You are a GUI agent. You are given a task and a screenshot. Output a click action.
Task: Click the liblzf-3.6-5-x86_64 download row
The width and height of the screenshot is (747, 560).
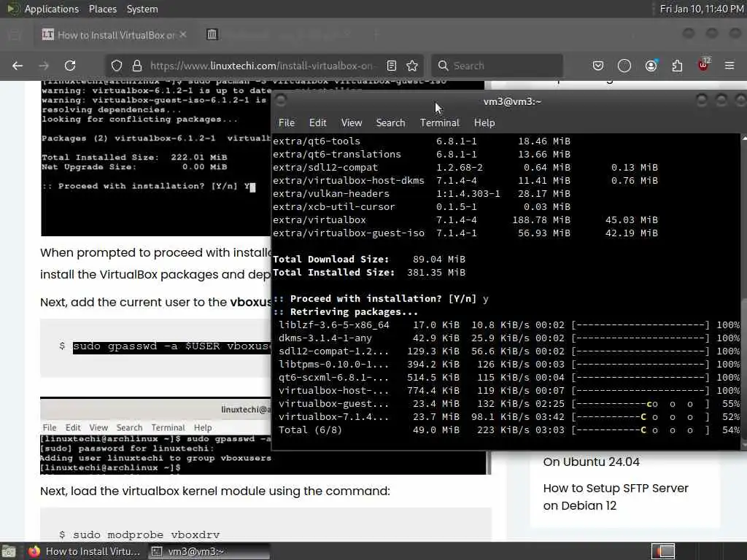(x=508, y=325)
